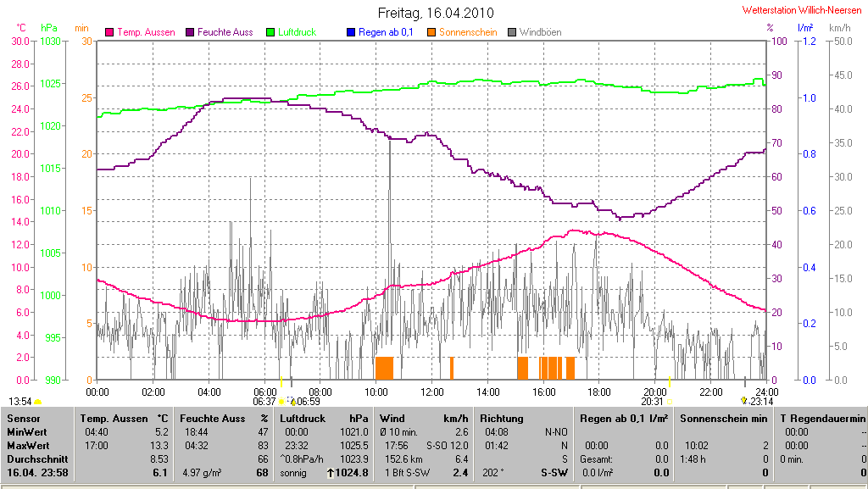Select the Windböen legend label
This screenshot has width=868, height=489.
pos(540,33)
